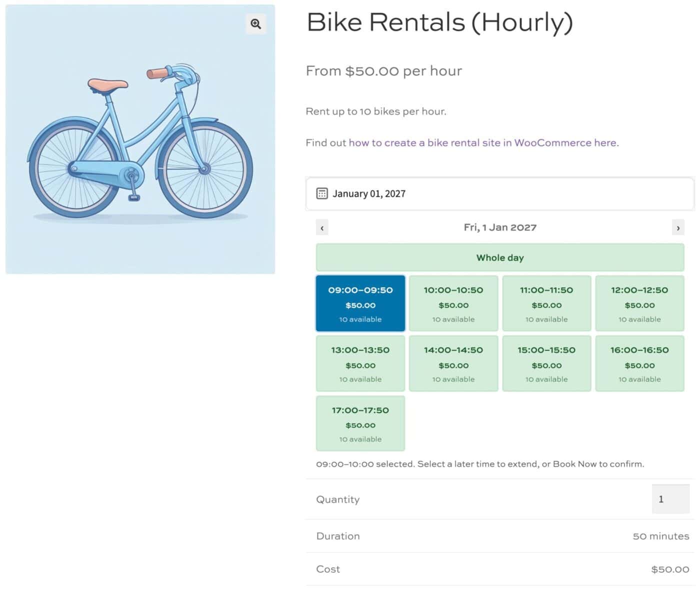
Task: Select the 09:00–09:50 time slot
Action: [360, 303]
